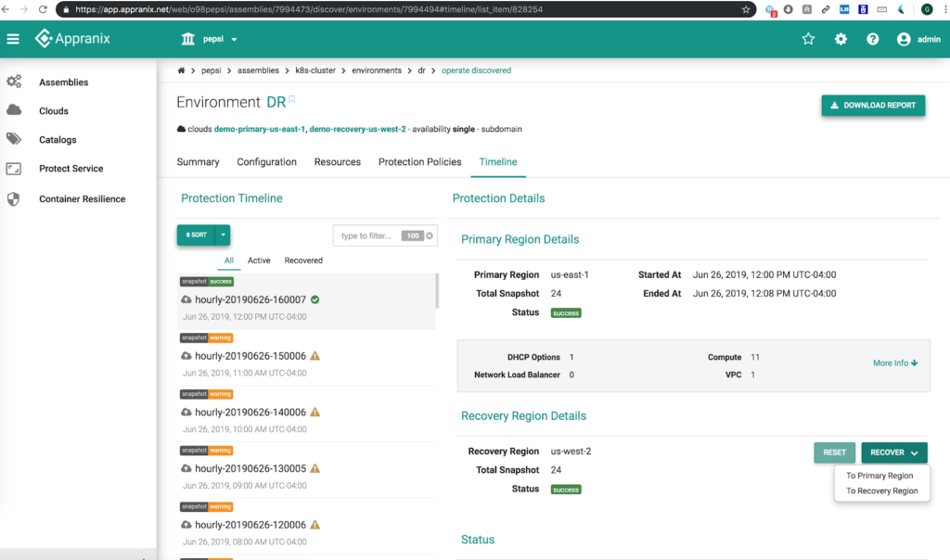The image size is (950, 560).
Task: Filter timeline by Active
Action: tap(259, 261)
